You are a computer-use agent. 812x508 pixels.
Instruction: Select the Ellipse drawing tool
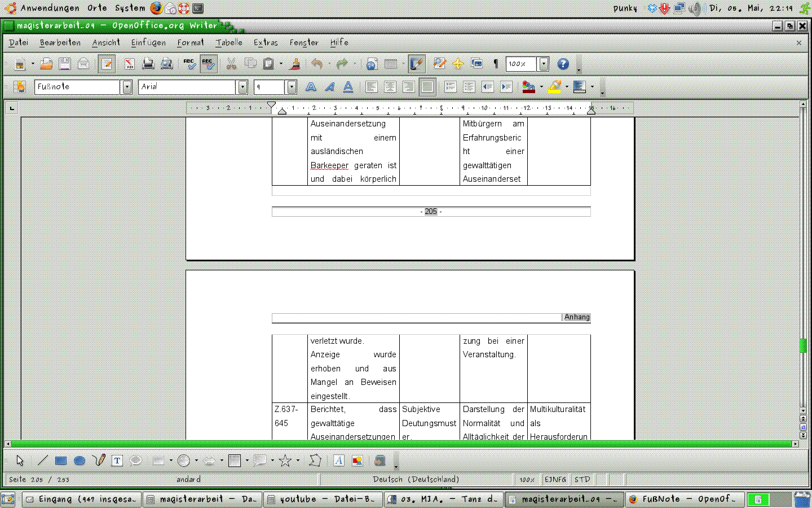80,461
